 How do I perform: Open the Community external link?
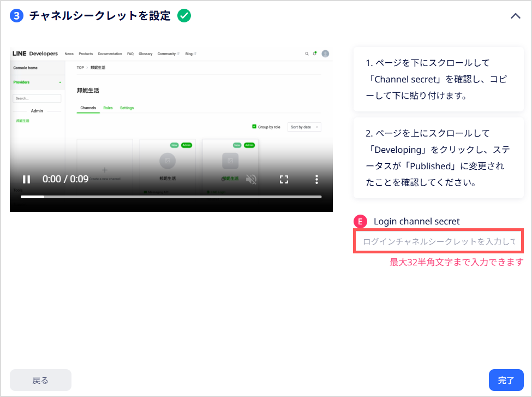coord(168,54)
